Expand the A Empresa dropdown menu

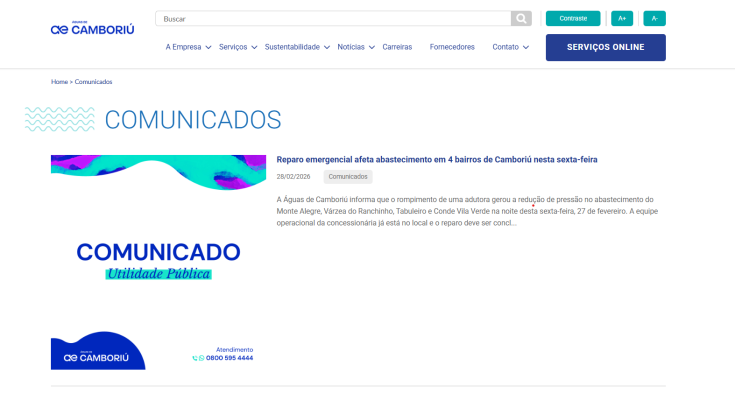tap(188, 47)
